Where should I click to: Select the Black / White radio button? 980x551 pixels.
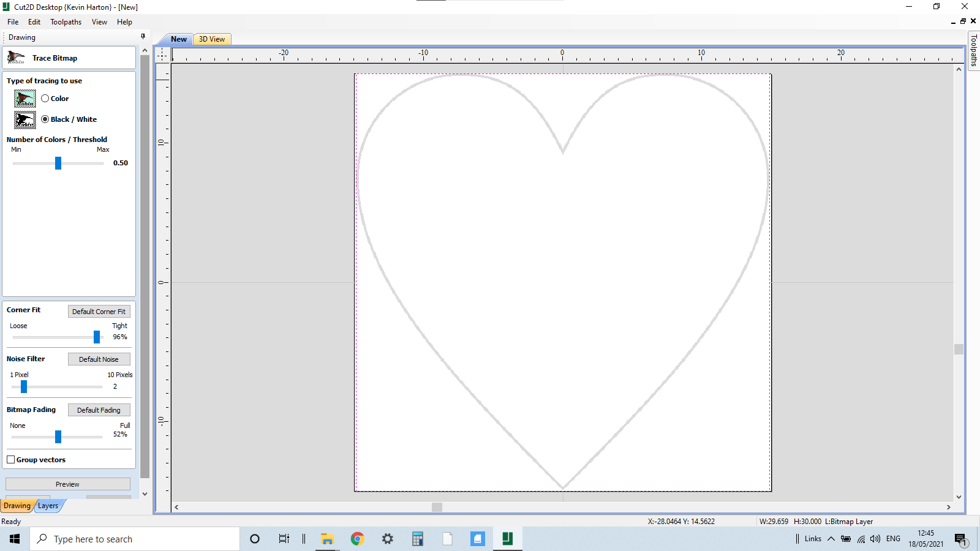[x=45, y=119]
